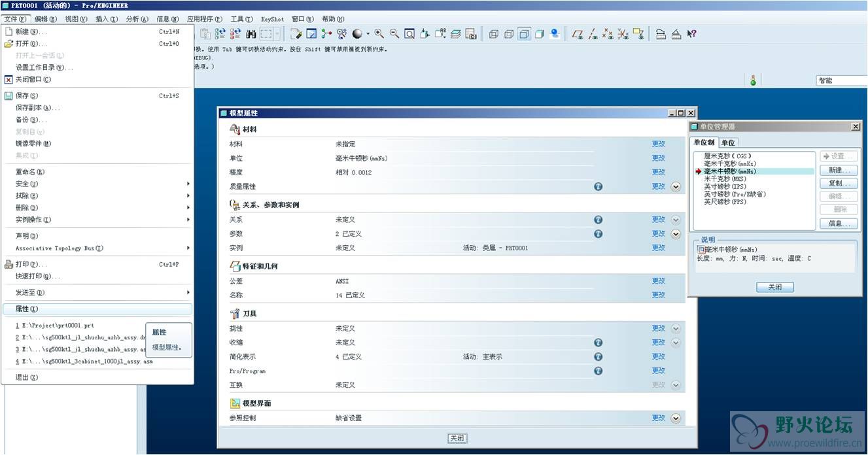The height and width of the screenshot is (455, 868).
Task: Click info icon on 关系 row
Action: pyautogui.click(x=598, y=220)
